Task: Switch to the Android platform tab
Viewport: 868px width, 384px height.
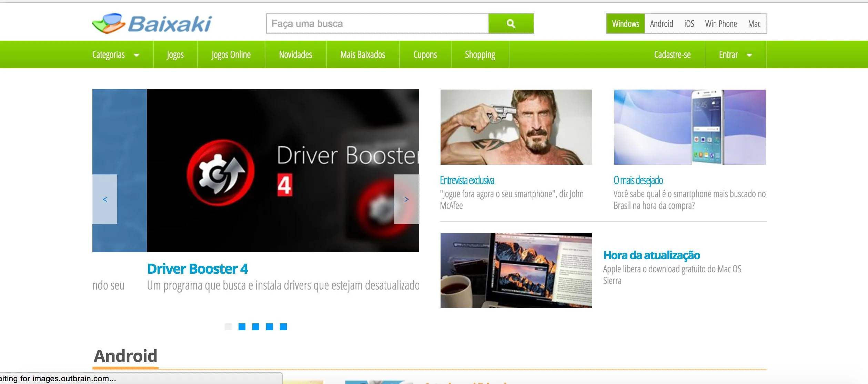Action: click(x=662, y=23)
